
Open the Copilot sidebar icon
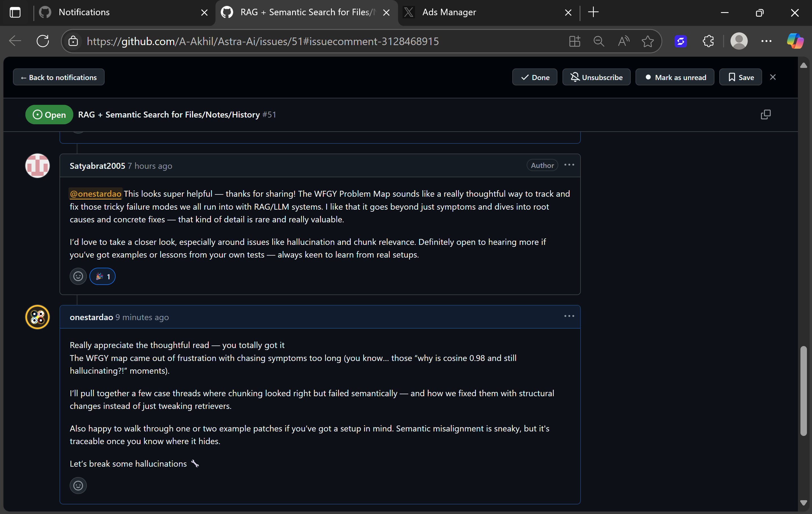[795, 41]
